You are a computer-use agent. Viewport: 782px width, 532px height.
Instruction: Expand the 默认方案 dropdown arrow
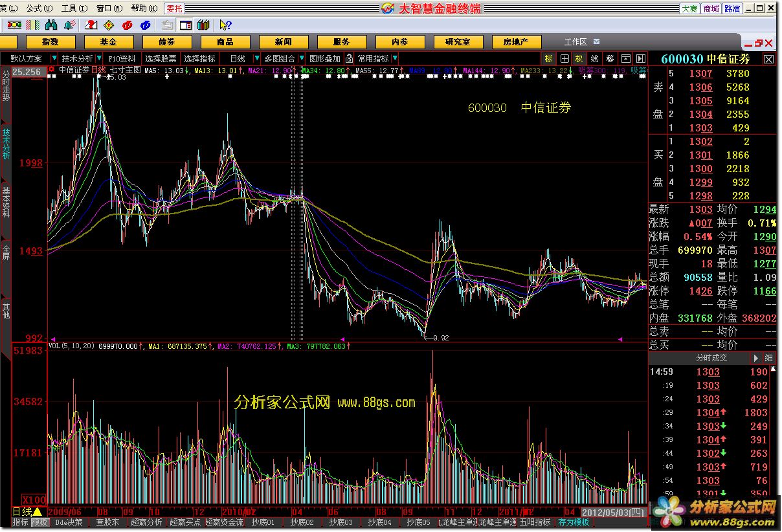(x=54, y=58)
